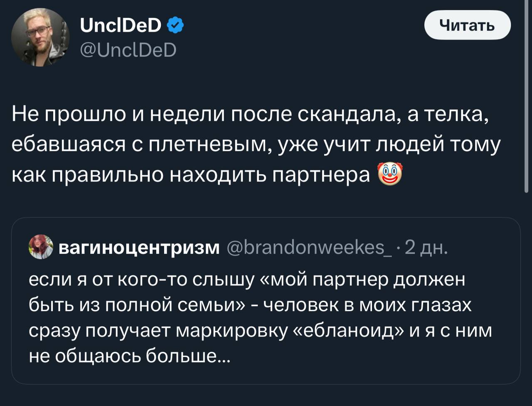Click the phrase 'как правильно находить партнера'
Viewport: 532px width, 406px height.
pos(191,175)
